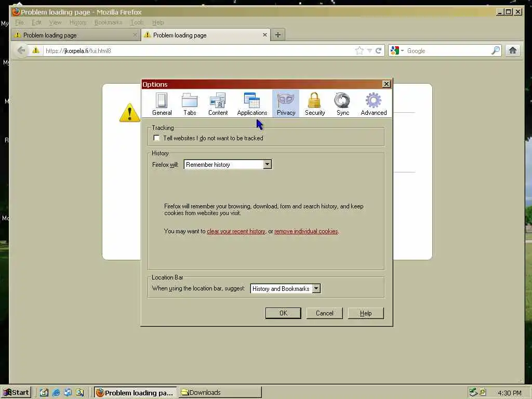Open the Edit menu in Firefox

coord(36,22)
